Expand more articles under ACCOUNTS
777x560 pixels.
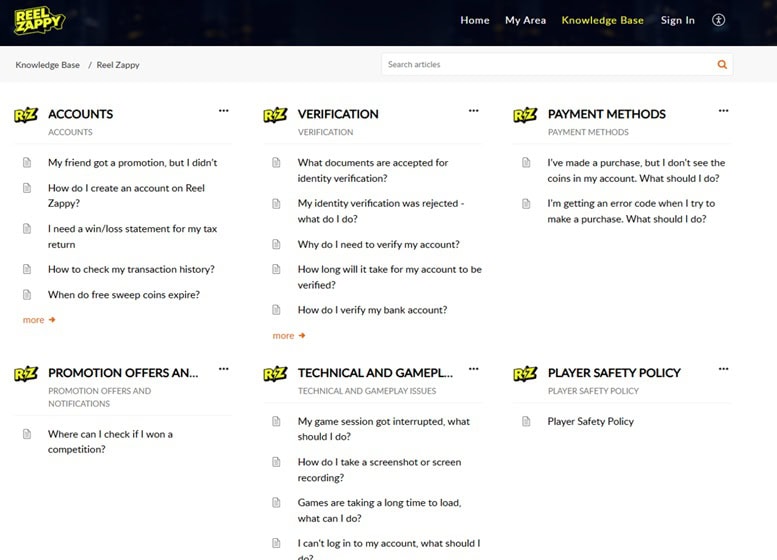[x=39, y=320]
